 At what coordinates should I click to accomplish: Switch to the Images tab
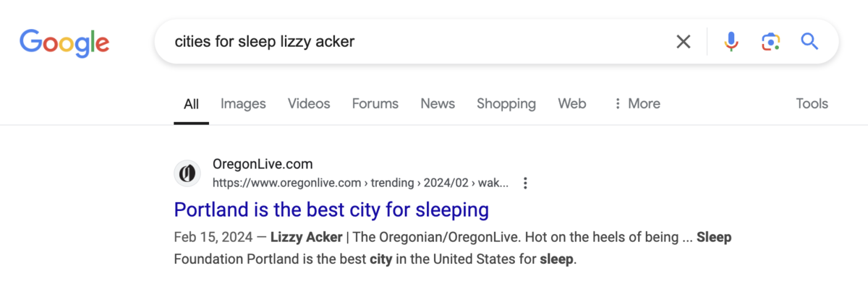pos(243,103)
